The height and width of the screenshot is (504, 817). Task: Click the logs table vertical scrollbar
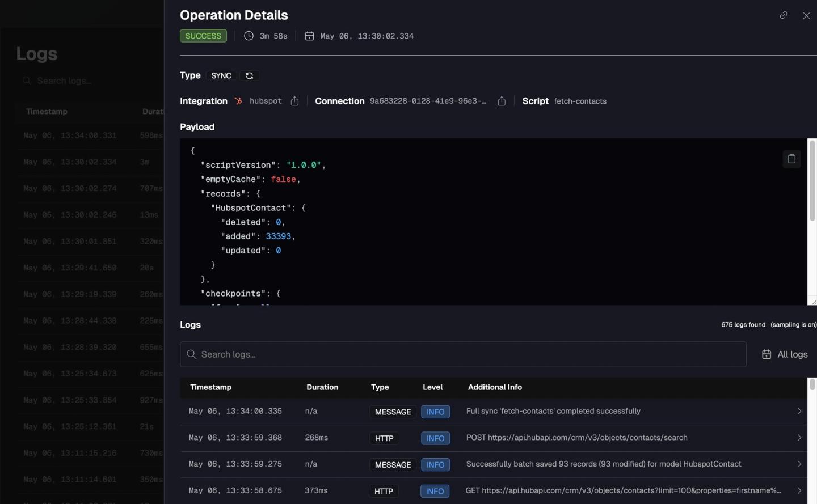coord(812,384)
